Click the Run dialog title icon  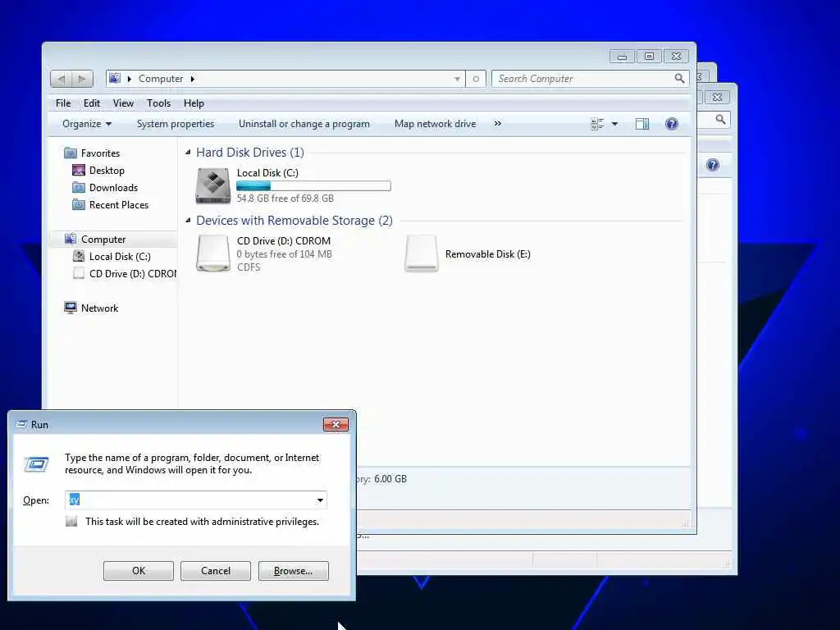[21, 424]
